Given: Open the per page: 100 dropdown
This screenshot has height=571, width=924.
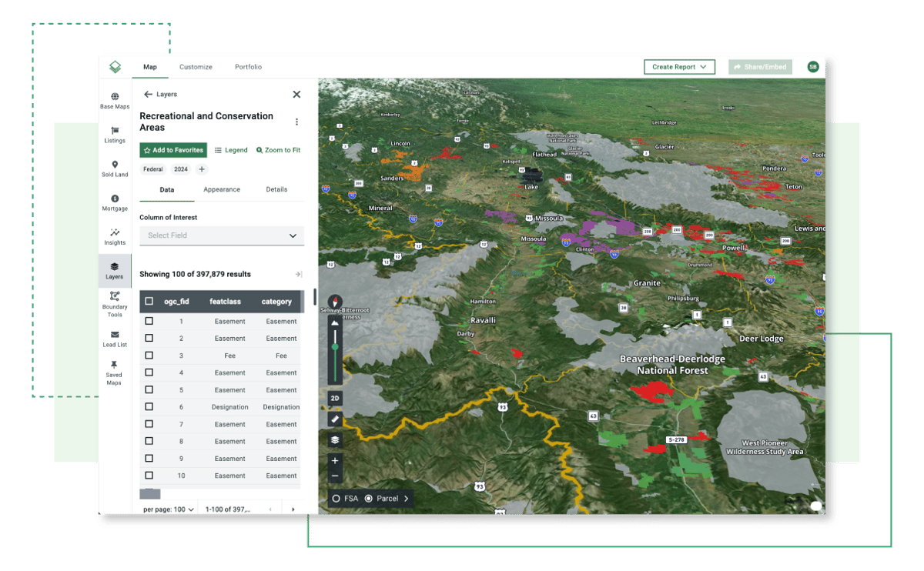Looking at the screenshot, I should [x=167, y=509].
